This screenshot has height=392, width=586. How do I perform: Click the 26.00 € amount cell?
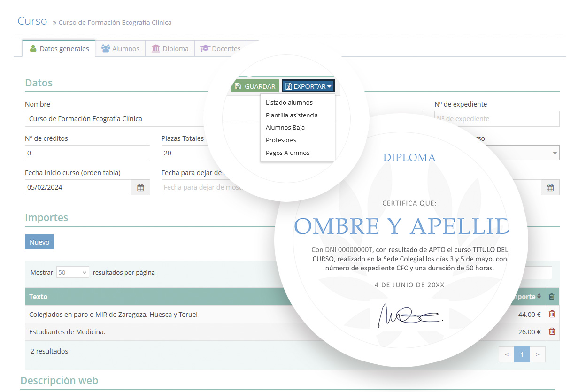click(x=530, y=332)
